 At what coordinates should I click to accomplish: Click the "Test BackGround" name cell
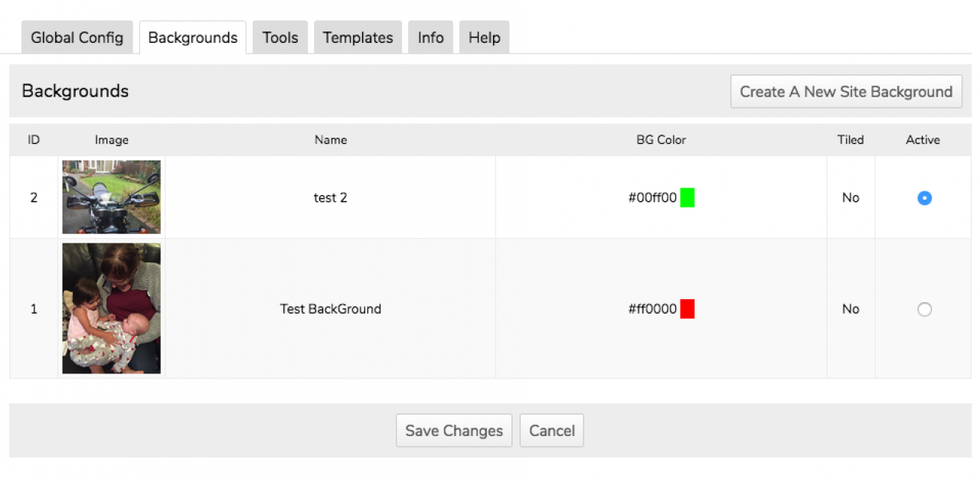tap(330, 309)
